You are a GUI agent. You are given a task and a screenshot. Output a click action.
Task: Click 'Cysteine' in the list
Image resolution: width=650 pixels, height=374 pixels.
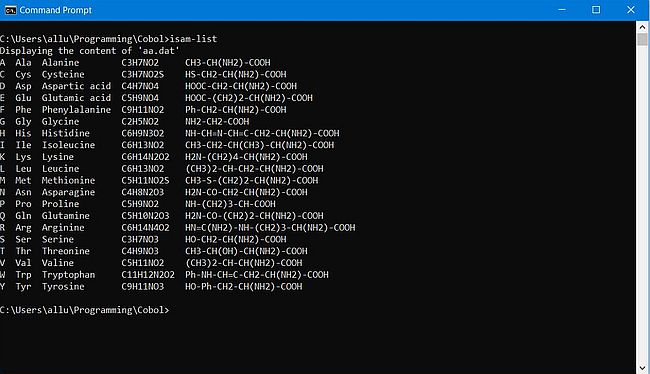click(x=63, y=75)
